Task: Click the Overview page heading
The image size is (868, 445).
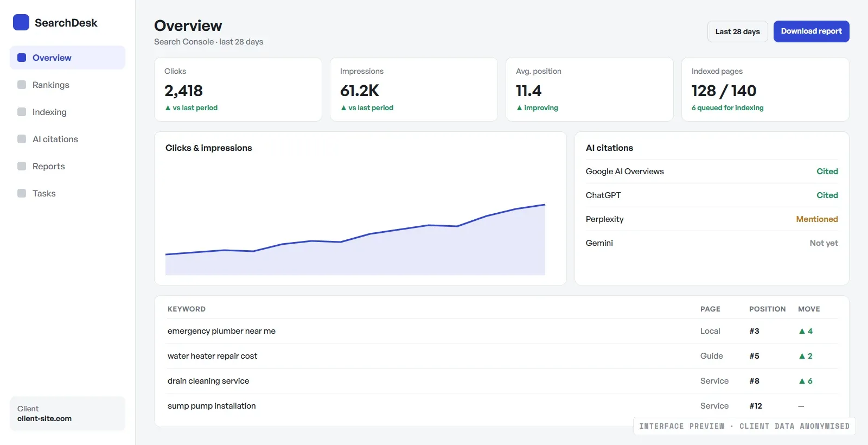Action: pyautogui.click(x=188, y=26)
